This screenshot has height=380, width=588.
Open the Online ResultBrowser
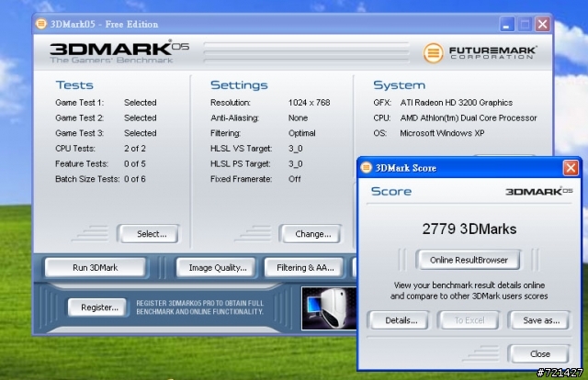(469, 260)
